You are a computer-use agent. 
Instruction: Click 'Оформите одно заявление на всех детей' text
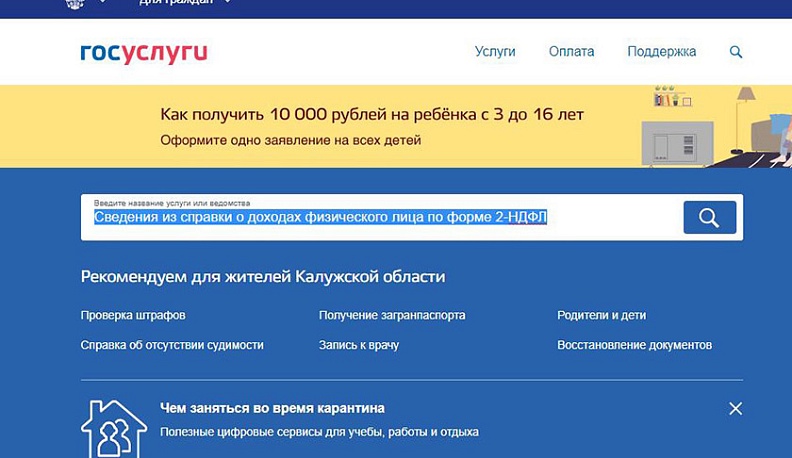point(290,140)
